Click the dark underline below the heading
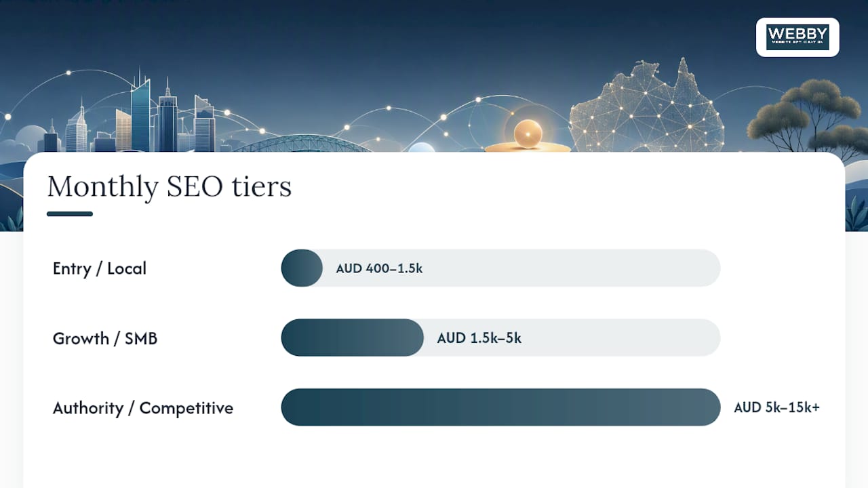 [x=70, y=214]
